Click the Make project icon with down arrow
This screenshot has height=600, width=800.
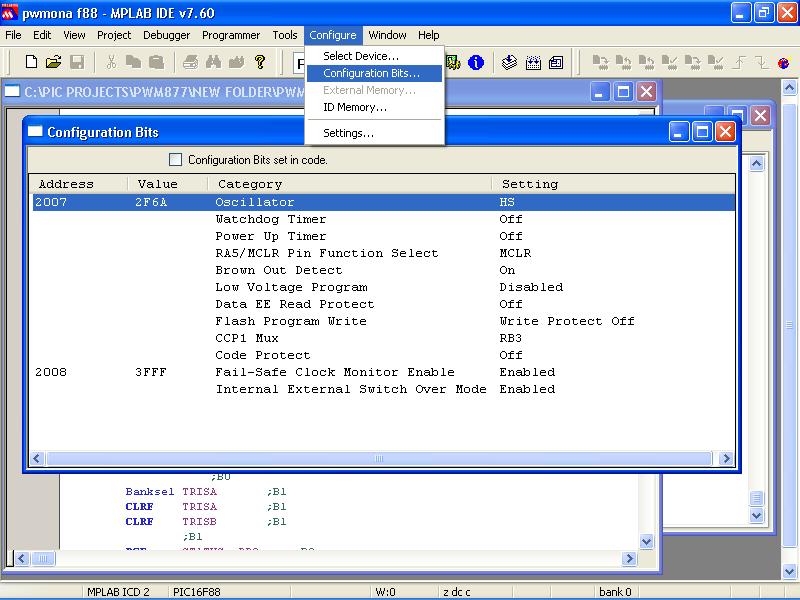tap(509, 62)
